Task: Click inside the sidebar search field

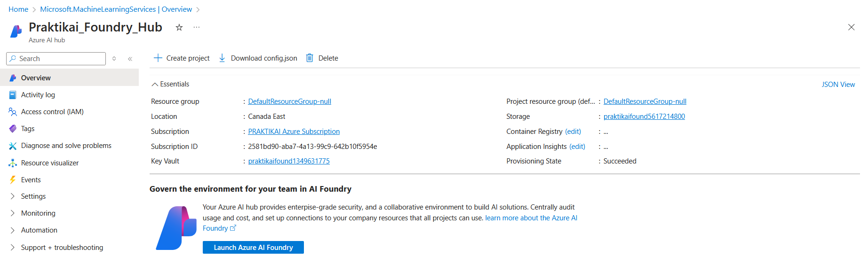Action: point(56,58)
